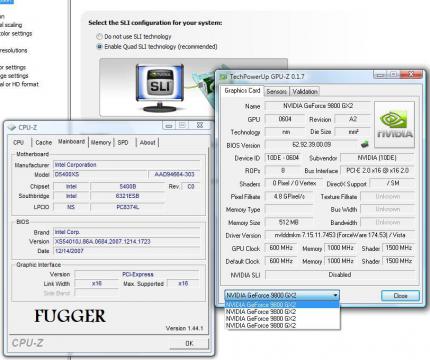The width and height of the screenshot is (430, 360).
Task: Click the Pixel Fillrate value '4.8 GPixel/s'
Action: [x=289, y=196]
